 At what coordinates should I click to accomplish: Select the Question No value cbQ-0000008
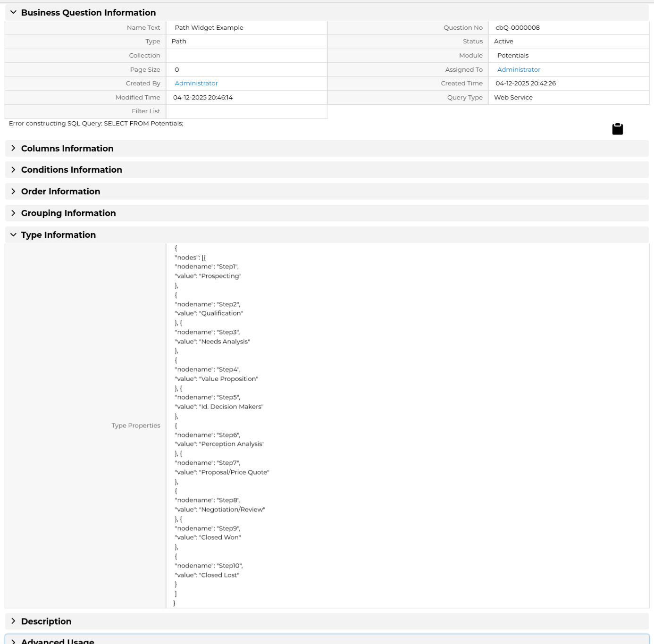tap(518, 28)
